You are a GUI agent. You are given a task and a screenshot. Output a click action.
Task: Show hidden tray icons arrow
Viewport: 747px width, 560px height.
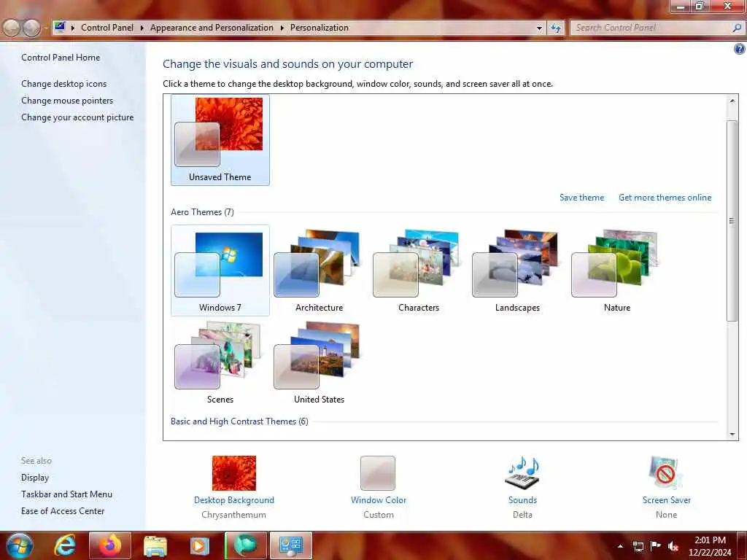[x=620, y=546]
